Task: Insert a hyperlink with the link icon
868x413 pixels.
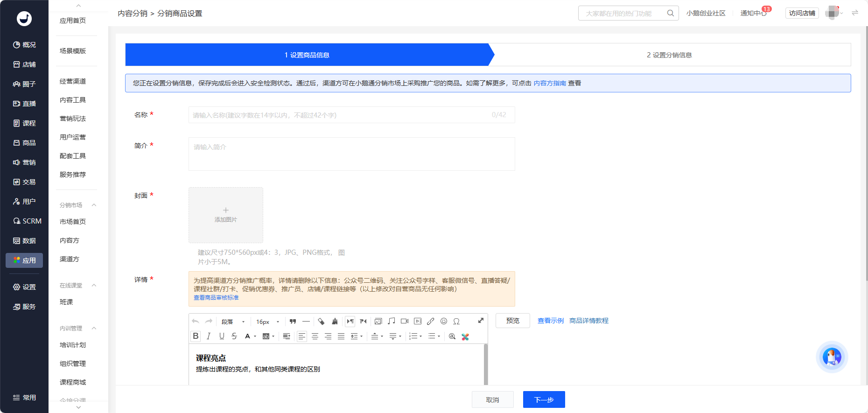Action: 431,321
